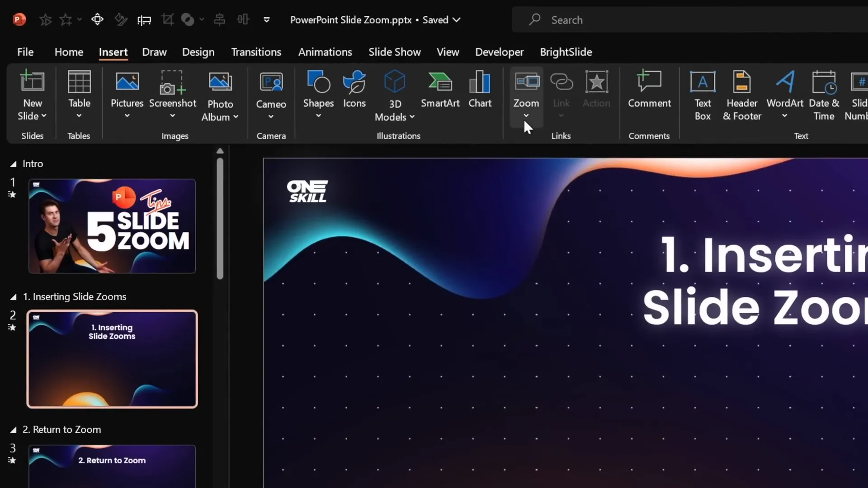Open the Table dropdown arrow

point(79,116)
